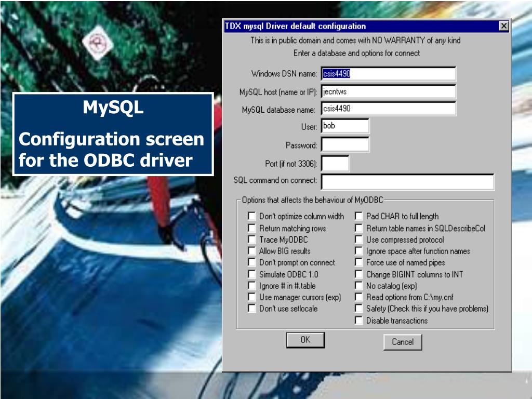Select the MySQL database name field
Viewport: 532px width, 399px height.
[x=389, y=109]
